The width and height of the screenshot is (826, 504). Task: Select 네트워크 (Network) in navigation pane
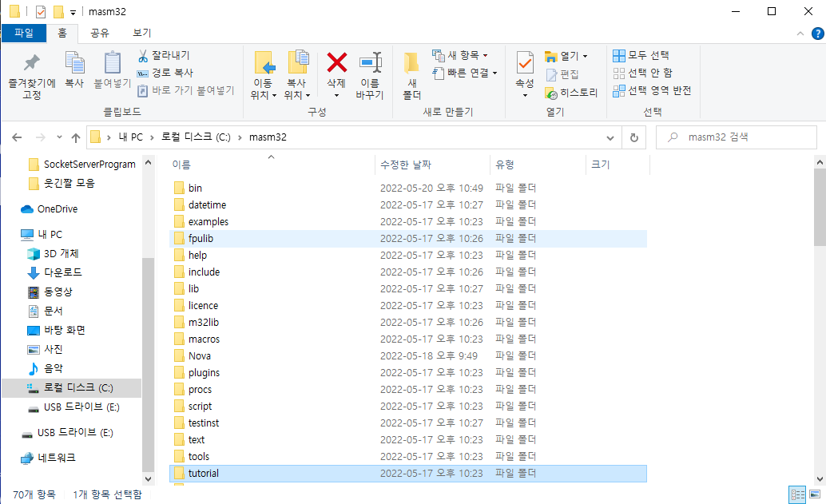point(48,458)
